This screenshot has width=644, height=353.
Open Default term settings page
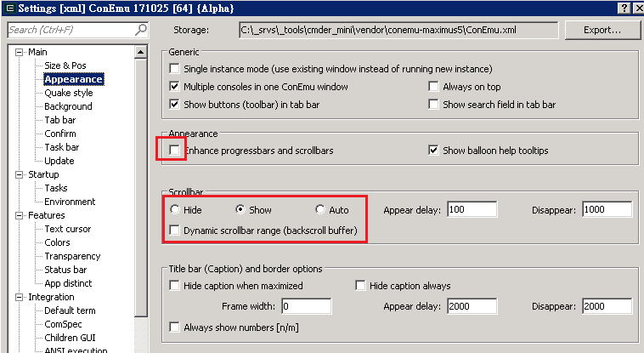tap(70, 310)
